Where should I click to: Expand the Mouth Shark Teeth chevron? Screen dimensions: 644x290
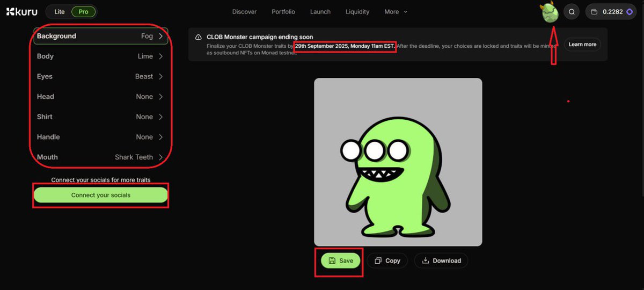pyautogui.click(x=160, y=157)
